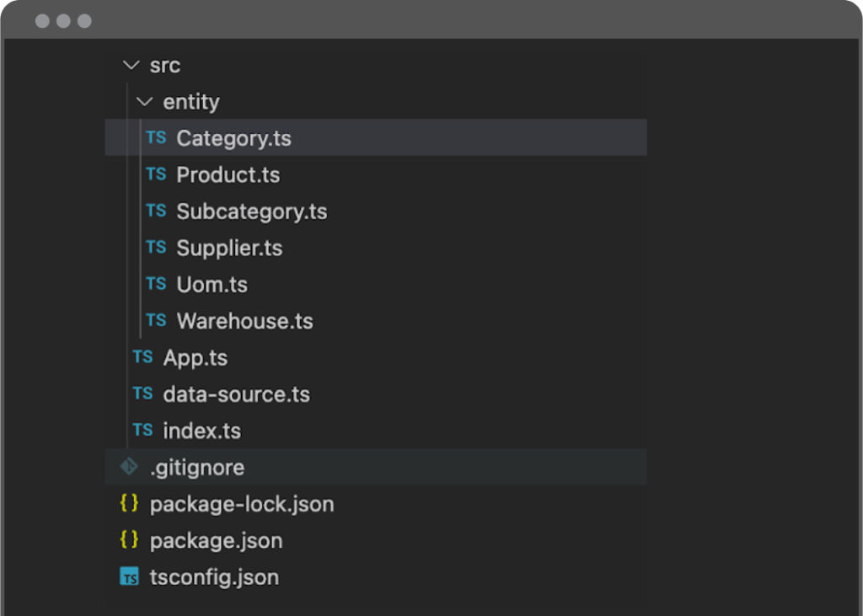Screen dimensions: 863x616
Task: Click the third window control dot
Action: (x=84, y=21)
